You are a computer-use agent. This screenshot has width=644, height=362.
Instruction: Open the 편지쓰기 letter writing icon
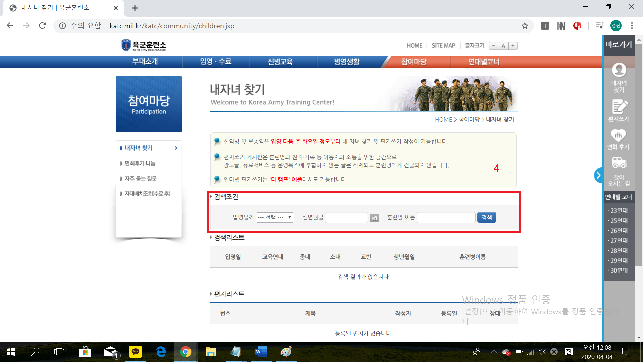[619, 107]
